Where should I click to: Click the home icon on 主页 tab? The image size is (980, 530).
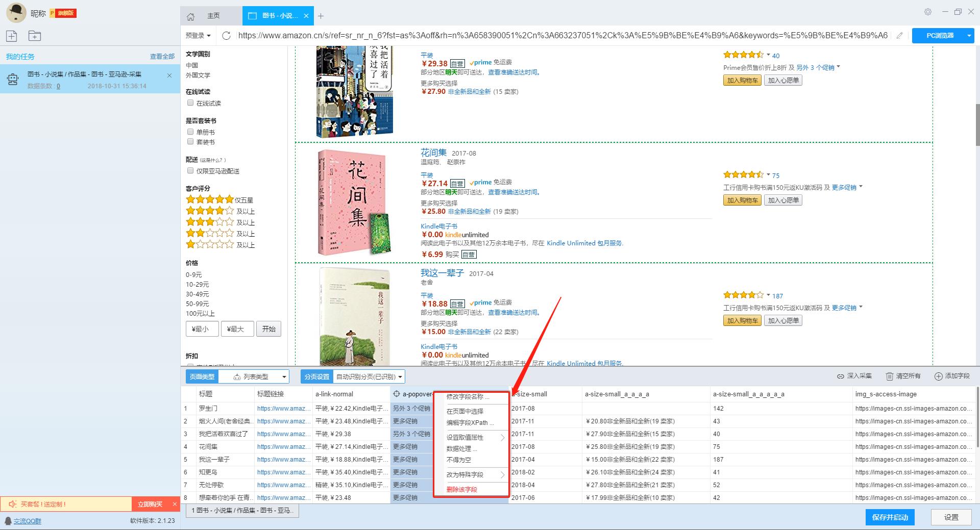191,16
